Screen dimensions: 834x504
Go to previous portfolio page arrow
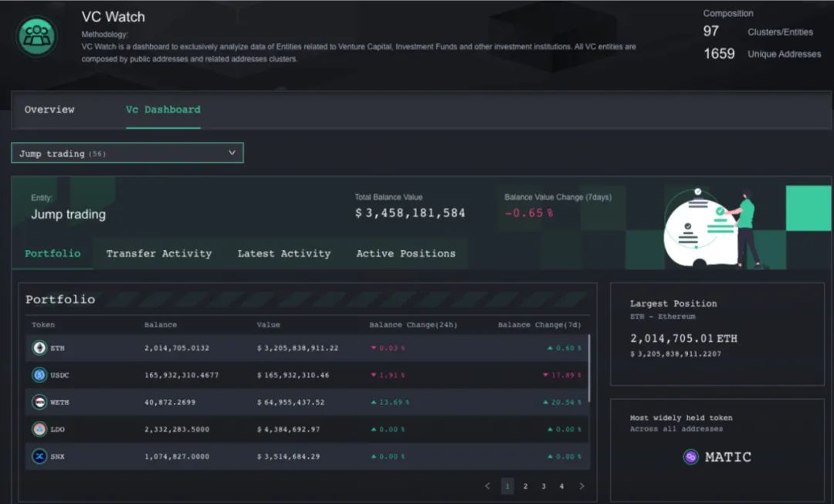[x=487, y=486]
